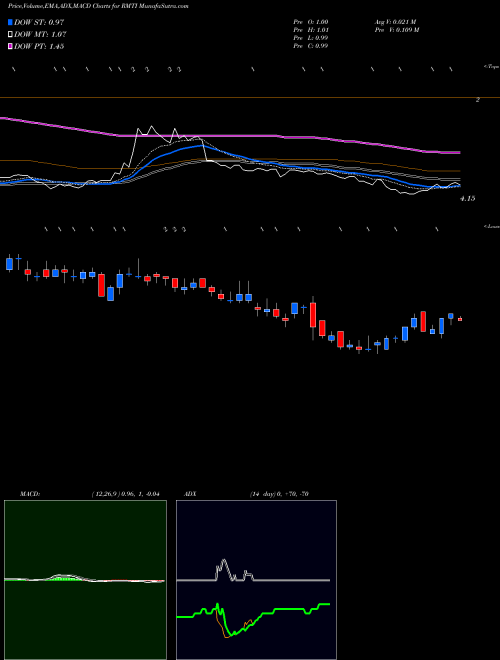
Task: Select the 'DOW ST: 0.97' label
Action: [39, 22]
